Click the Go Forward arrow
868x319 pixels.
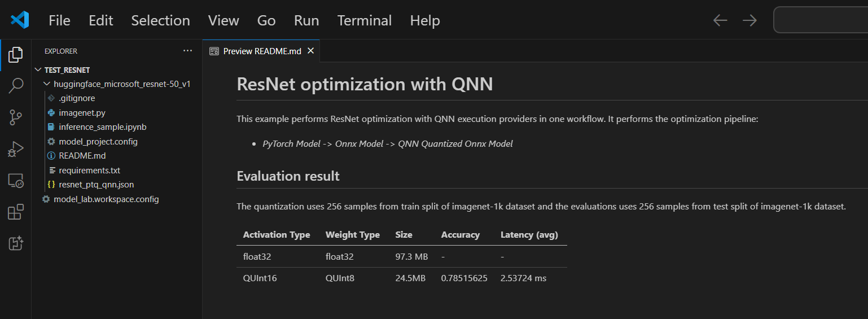pyautogui.click(x=749, y=20)
